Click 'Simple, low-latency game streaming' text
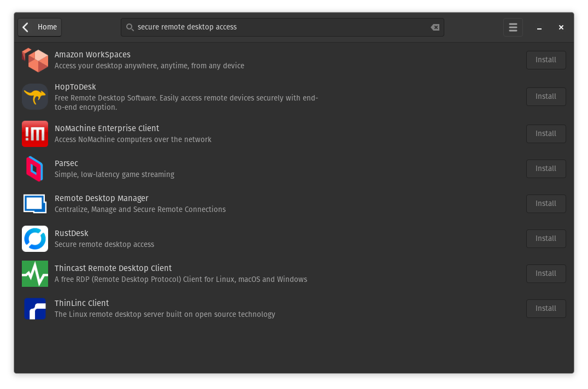 (114, 175)
